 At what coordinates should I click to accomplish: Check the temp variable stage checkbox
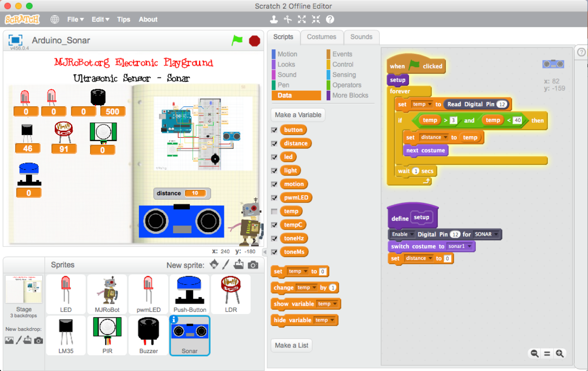(x=274, y=211)
